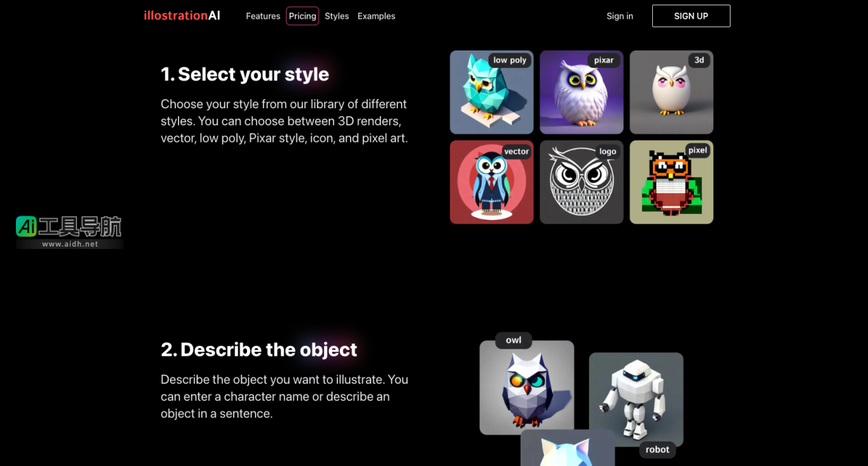Go to the Pricing page

coord(302,16)
